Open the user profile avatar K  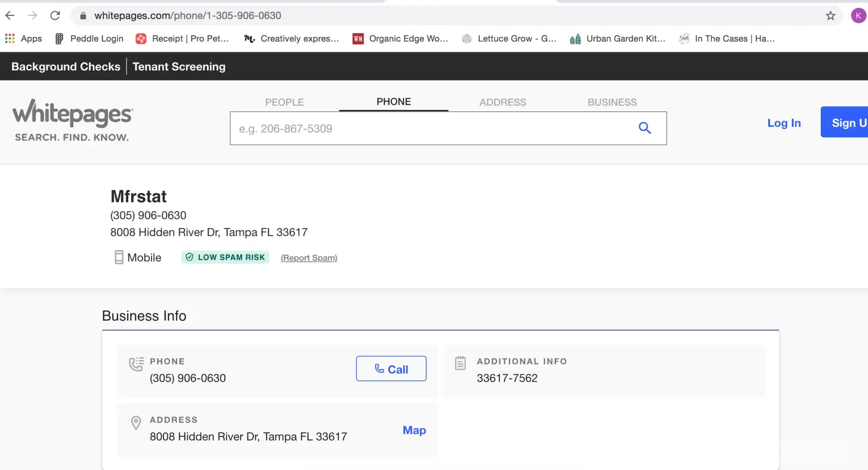(x=858, y=15)
